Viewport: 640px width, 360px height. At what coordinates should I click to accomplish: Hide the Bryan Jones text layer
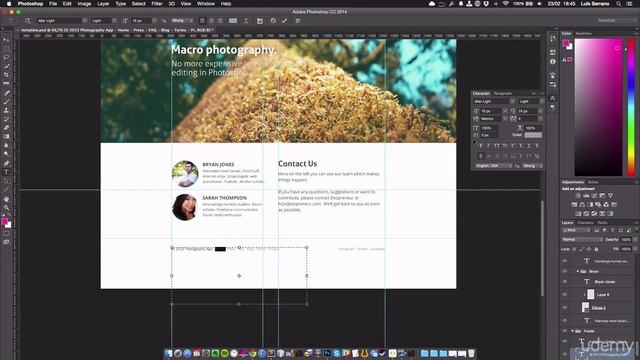[x=565, y=282]
